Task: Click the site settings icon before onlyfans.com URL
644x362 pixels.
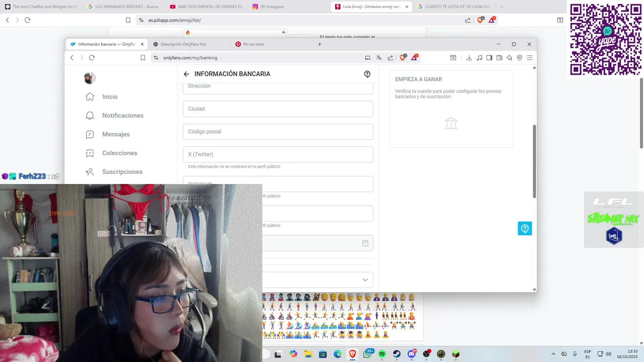Action: pos(156,58)
